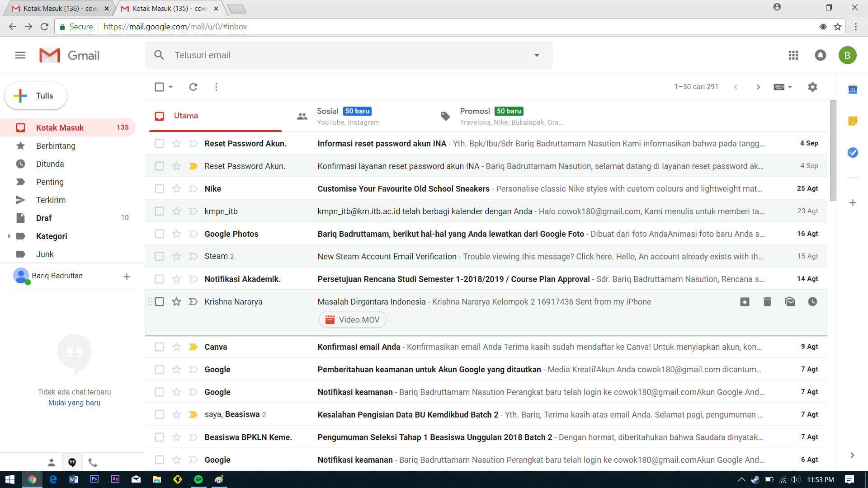868x488 pixels.
Task: Open the Google apps grid
Action: pyautogui.click(x=793, y=55)
